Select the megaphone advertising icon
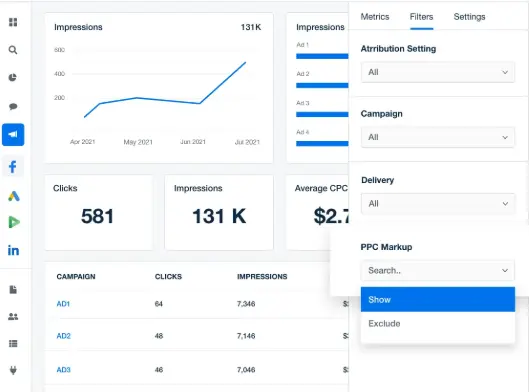 coord(13,135)
